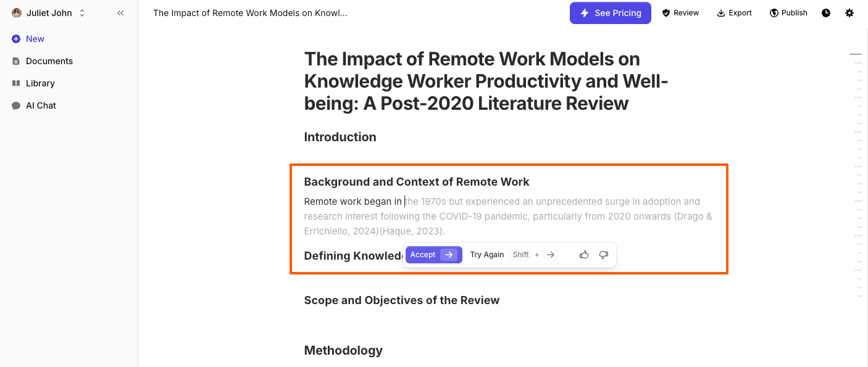Open the document title dropdown in header

250,12
